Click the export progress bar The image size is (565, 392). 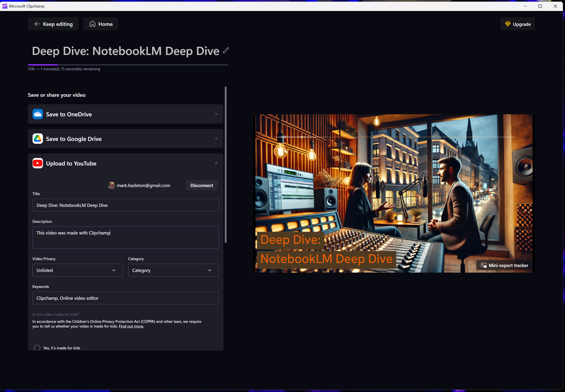(x=128, y=65)
